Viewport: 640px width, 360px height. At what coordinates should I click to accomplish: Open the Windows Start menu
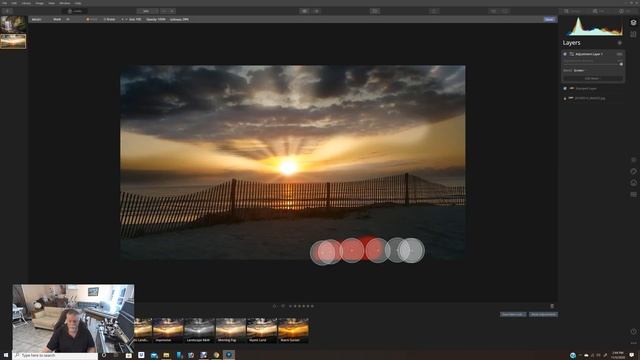[6, 356]
